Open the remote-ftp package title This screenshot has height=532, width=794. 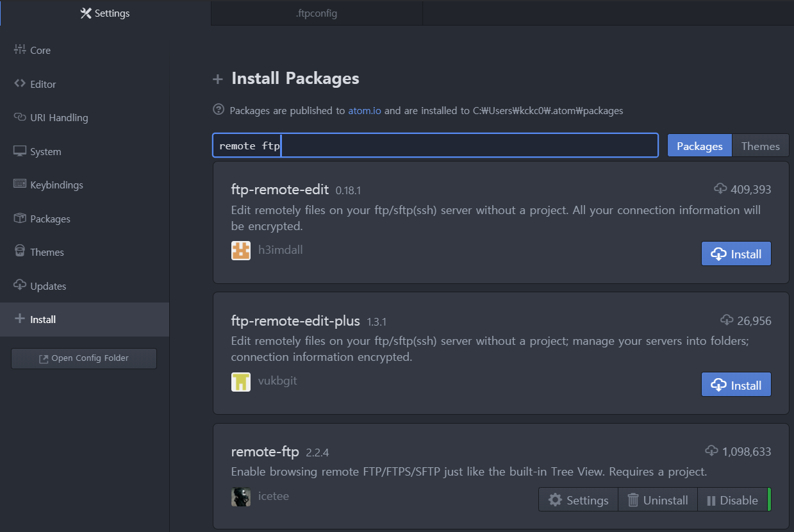point(265,452)
